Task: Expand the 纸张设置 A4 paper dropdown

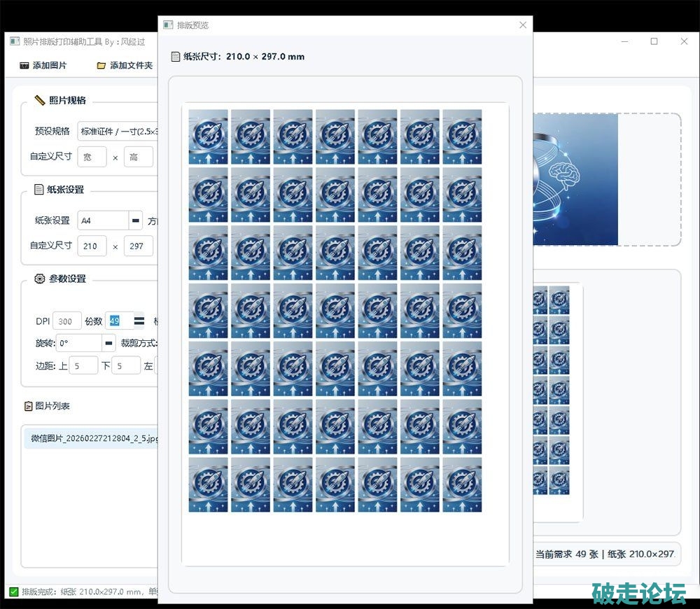Action: [136, 220]
